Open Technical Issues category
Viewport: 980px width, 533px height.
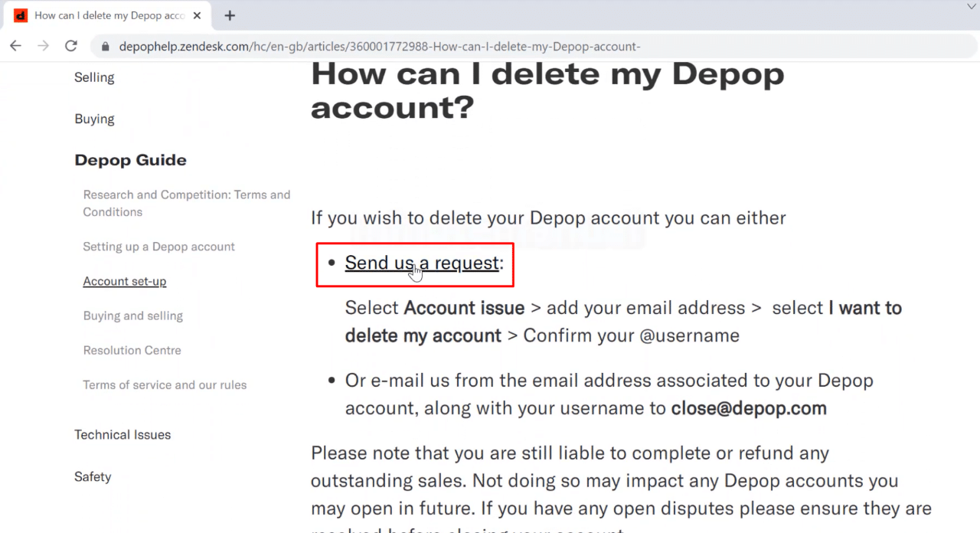(x=122, y=435)
